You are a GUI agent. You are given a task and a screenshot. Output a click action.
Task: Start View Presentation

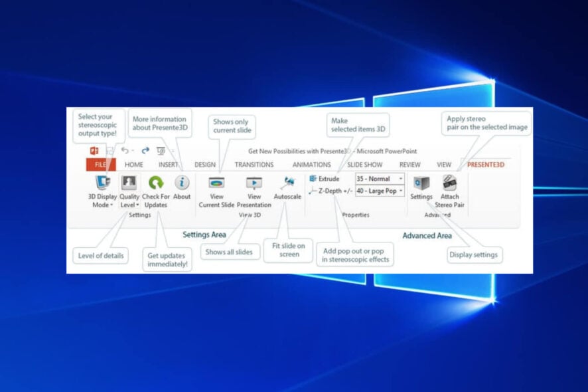click(254, 181)
